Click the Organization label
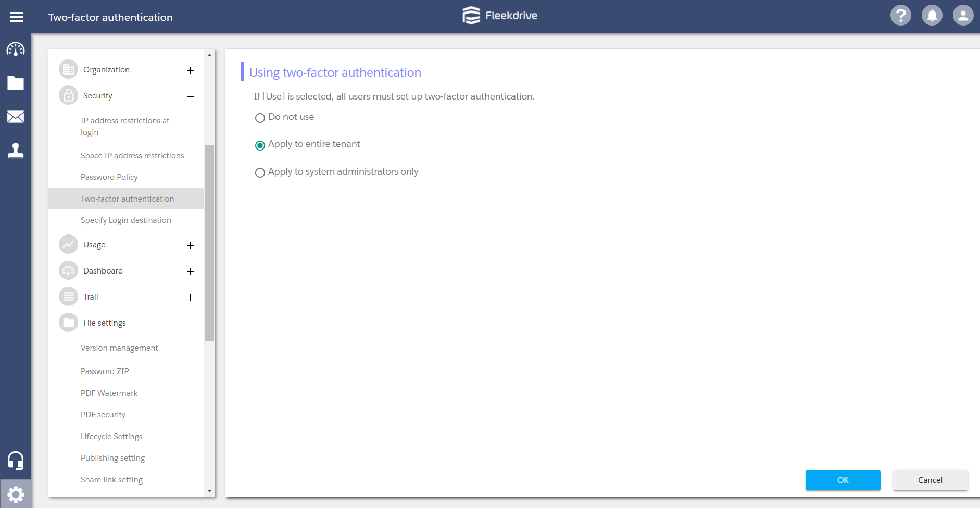 pyautogui.click(x=106, y=70)
